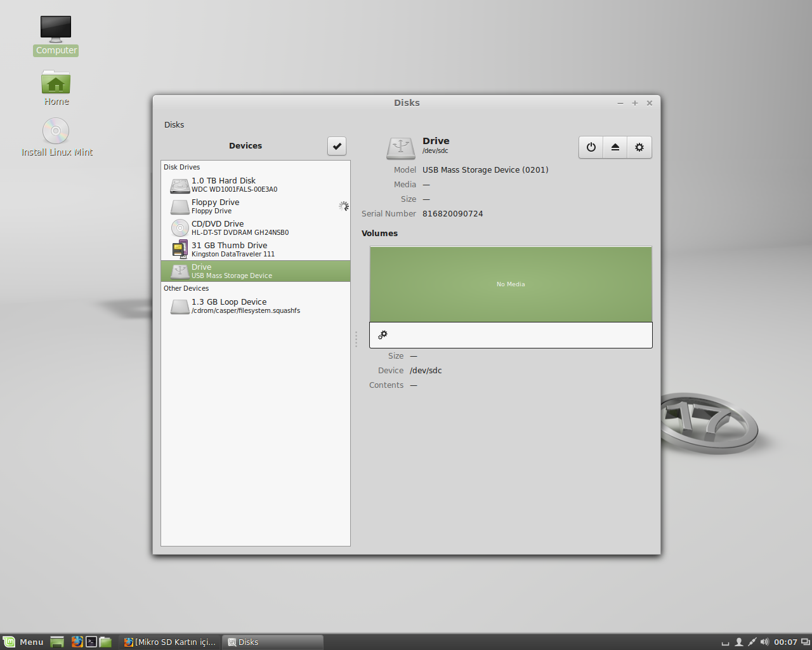
Task: Select the CD/DVD Drive entry
Action: pyautogui.click(x=256, y=228)
